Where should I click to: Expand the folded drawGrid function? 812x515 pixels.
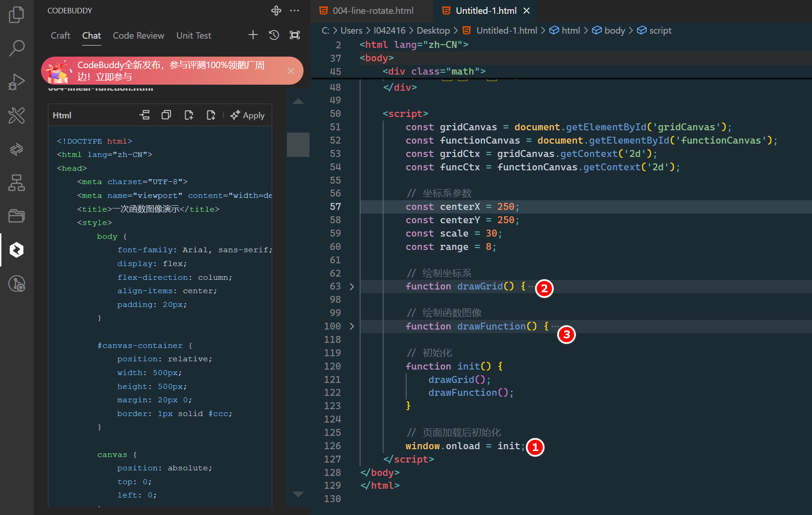[x=352, y=286]
